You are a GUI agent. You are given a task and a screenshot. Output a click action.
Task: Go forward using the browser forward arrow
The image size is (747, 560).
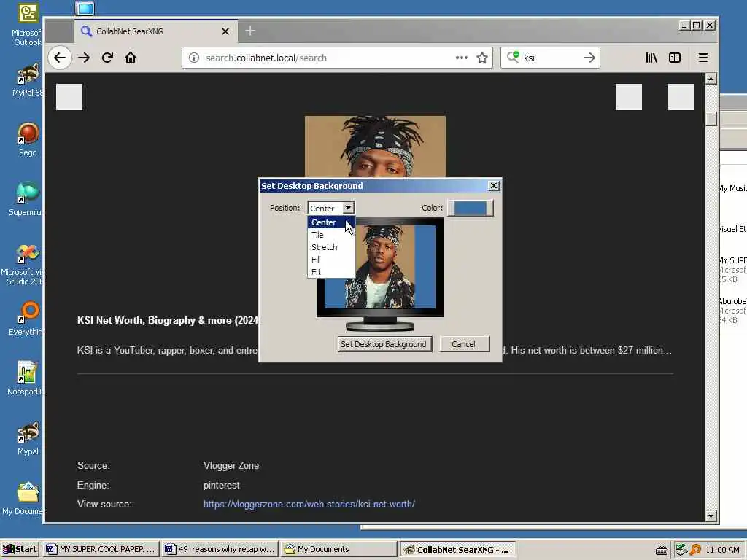(x=84, y=58)
